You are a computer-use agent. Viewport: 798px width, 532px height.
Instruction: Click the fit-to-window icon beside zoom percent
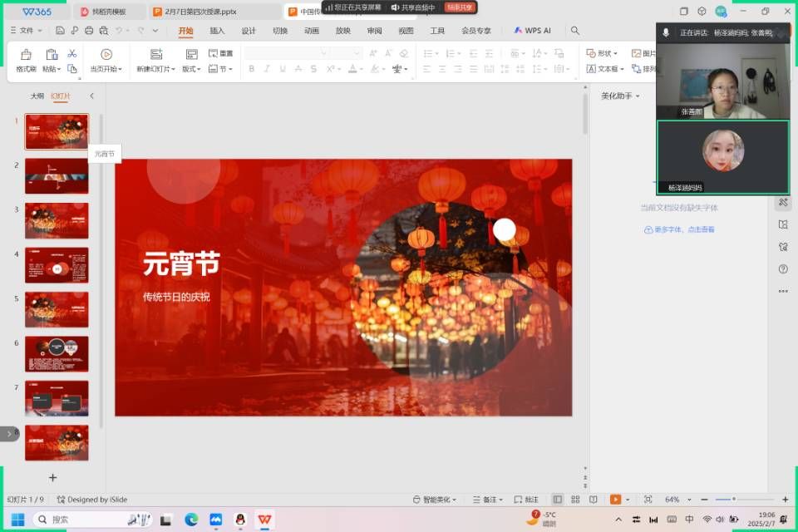(647, 500)
